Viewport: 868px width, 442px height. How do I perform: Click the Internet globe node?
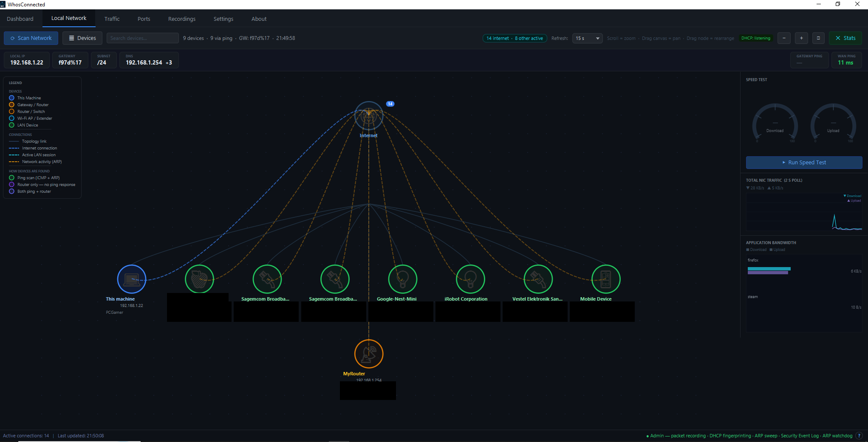[x=369, y=115]
